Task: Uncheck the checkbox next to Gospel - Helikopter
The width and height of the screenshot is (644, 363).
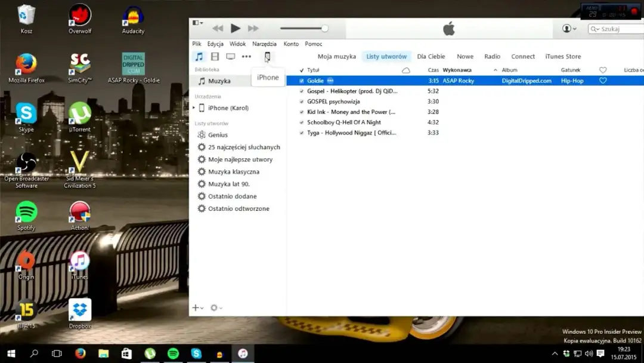Action: [x=302, y=91]
